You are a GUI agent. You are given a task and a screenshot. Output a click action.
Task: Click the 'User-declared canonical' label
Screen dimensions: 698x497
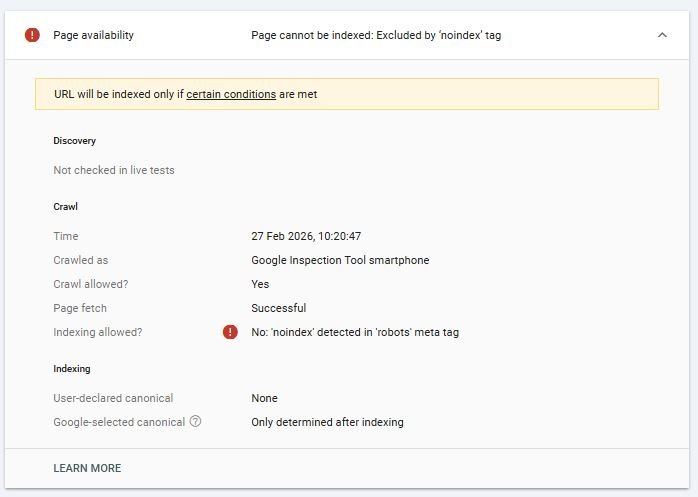coord(113,398)
